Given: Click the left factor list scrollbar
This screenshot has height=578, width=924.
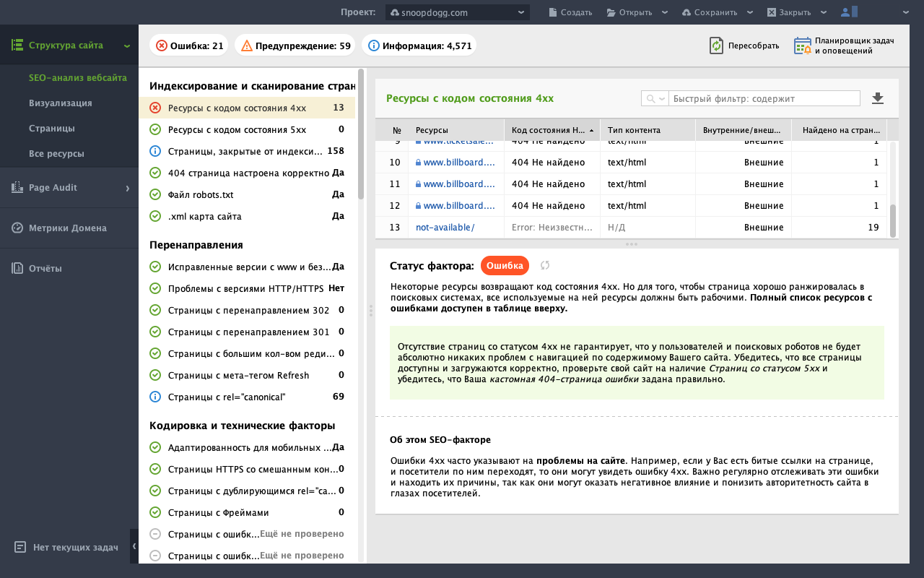Looking at the screenshot, I should [361, 134].
